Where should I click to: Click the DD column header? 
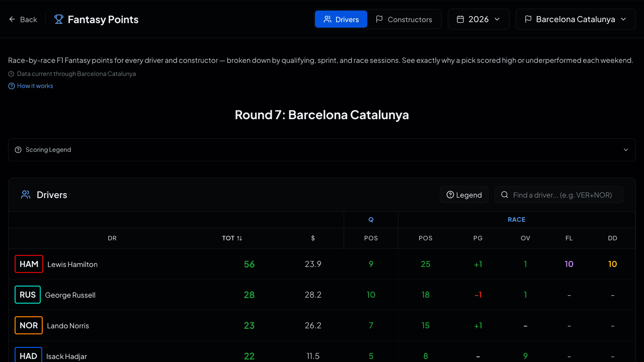click(612, 238)
